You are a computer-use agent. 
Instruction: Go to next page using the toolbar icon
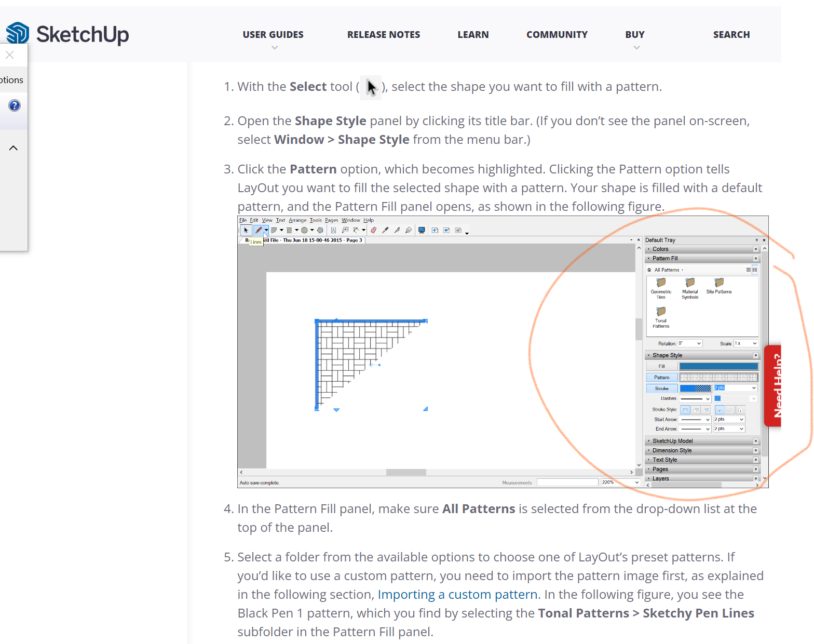(458, 230)
